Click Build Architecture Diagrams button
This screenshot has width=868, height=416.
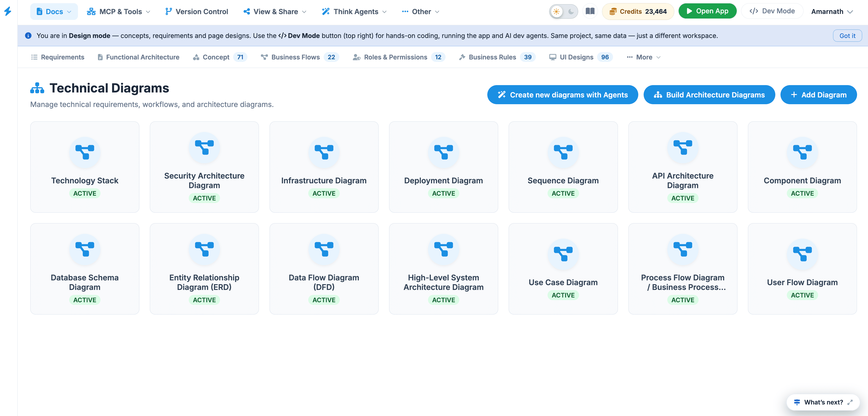(x=709, y=95)
